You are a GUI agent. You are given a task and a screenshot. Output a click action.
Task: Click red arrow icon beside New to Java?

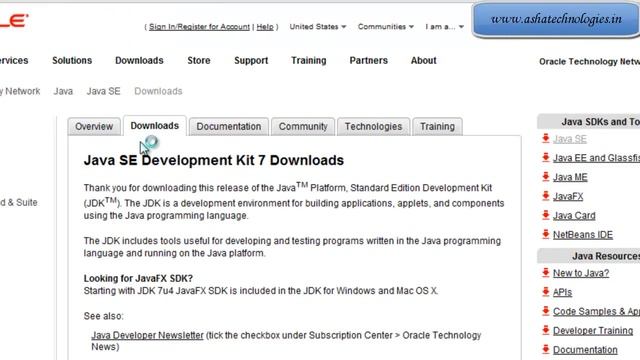pos(545,272)
